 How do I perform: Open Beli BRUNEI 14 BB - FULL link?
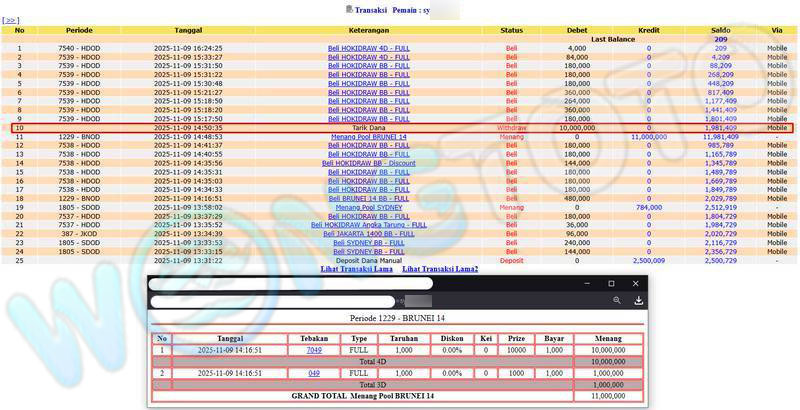point(369,199)
